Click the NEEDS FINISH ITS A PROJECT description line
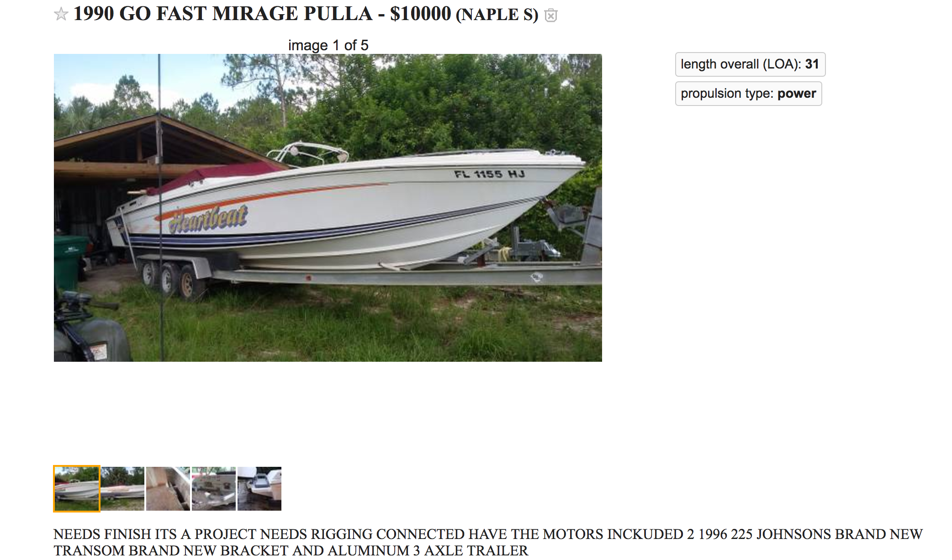This screenshot has height=560, width=952. click(488, 534)
